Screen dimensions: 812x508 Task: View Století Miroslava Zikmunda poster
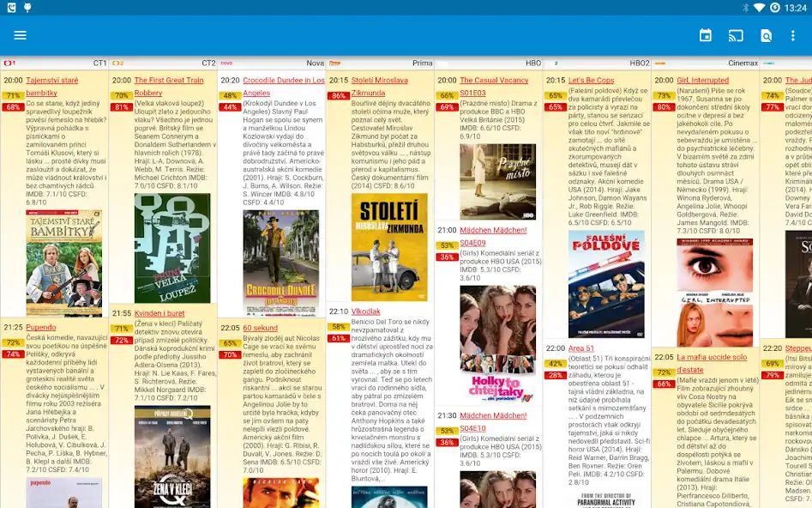389,247
